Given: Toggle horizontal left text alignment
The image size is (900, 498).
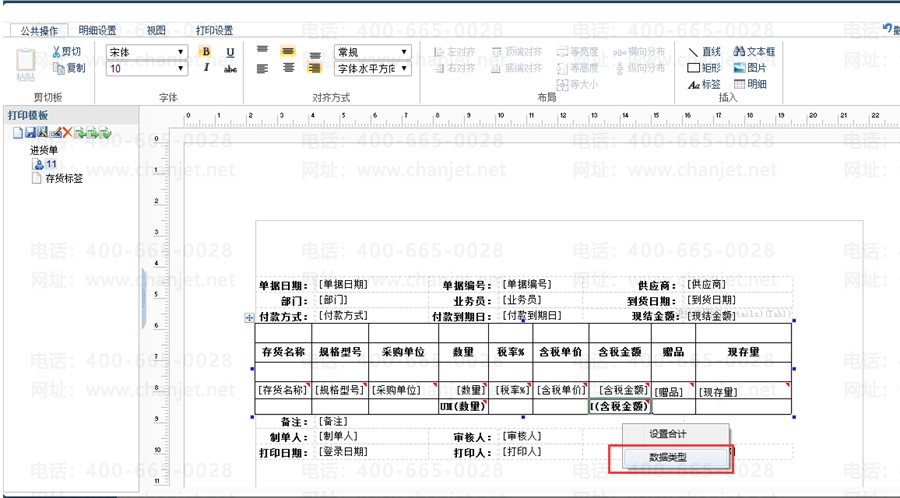Looking at the screenshot, I should click(262, 69).
